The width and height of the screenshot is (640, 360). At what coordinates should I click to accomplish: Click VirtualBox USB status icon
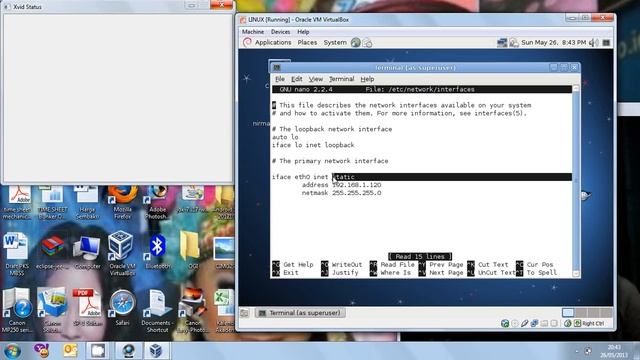pyautogui.click(x=524, y=324)
